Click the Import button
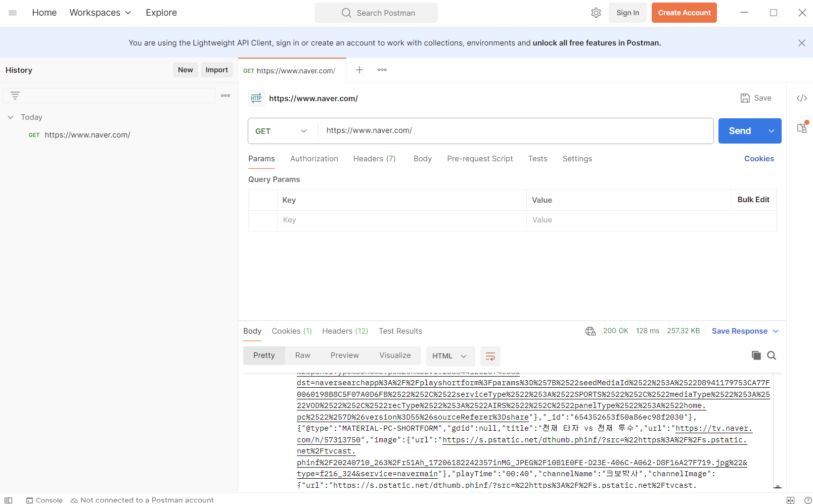Screen dimensions: 813x504 (x=217, y=70)
